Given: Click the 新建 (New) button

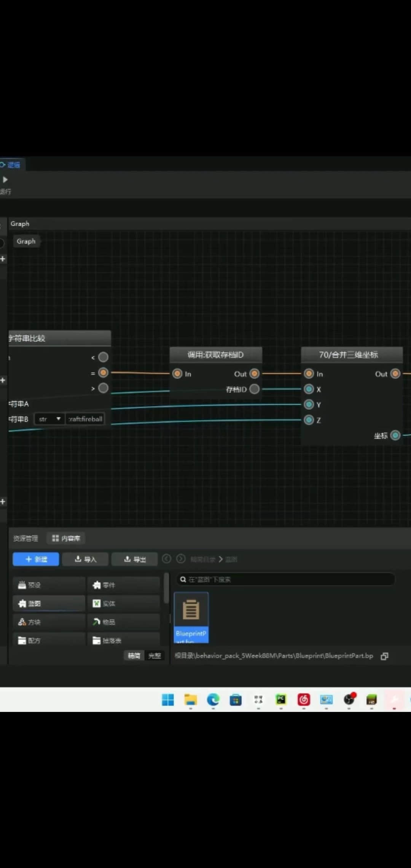Looking at the screenshot, I should click(x=36, y=559).
